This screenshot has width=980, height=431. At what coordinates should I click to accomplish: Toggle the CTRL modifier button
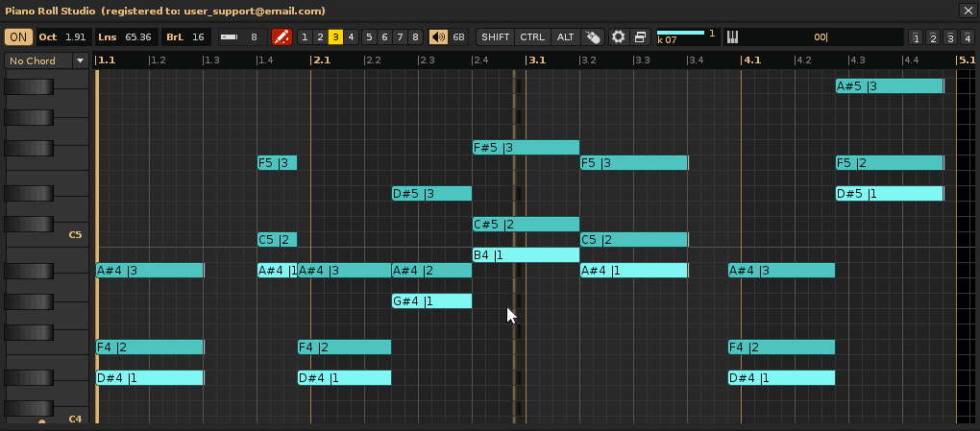(x=531, y=37)
